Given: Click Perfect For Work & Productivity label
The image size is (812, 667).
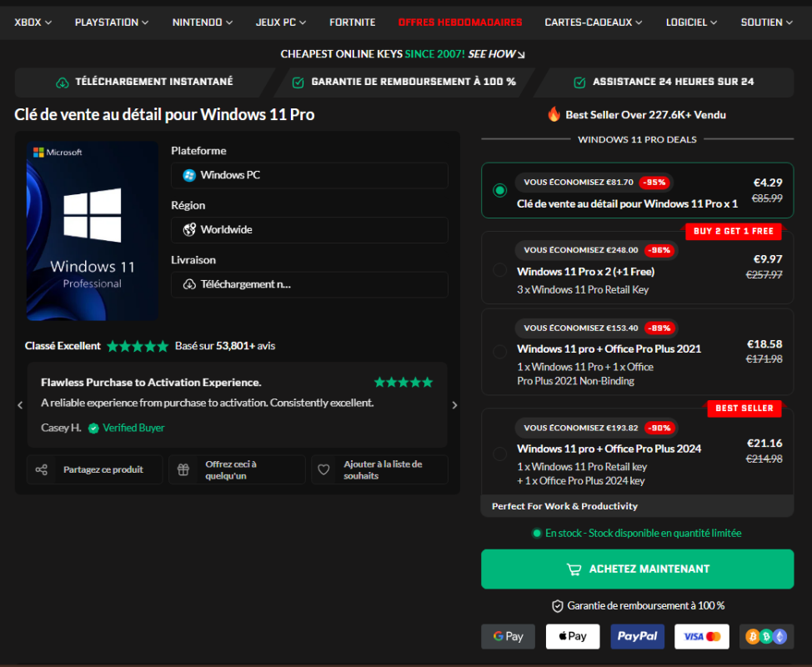Looking at the screenshot, I should 564,506.
